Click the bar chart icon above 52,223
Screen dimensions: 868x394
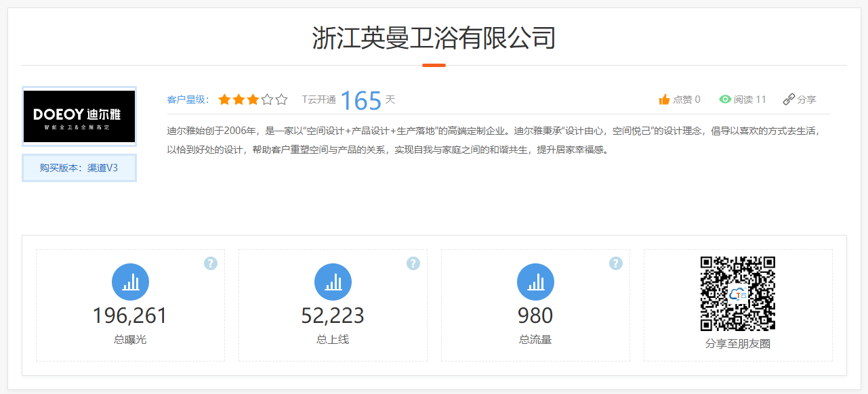333,282
